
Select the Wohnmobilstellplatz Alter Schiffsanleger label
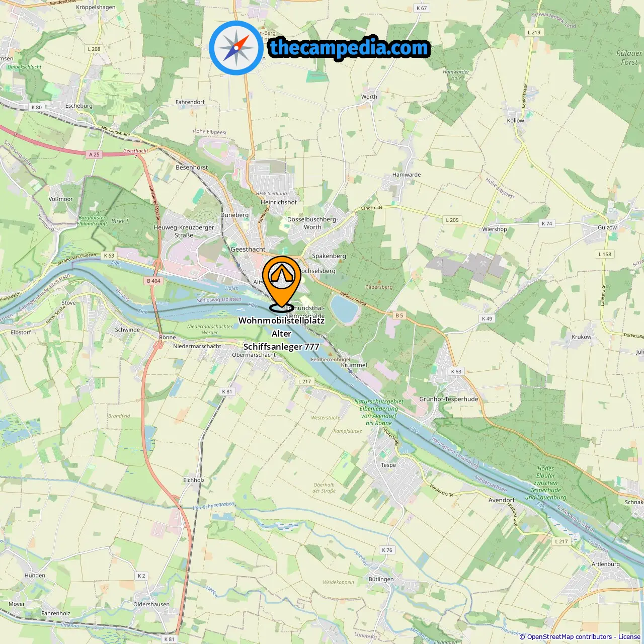point(281,334)
